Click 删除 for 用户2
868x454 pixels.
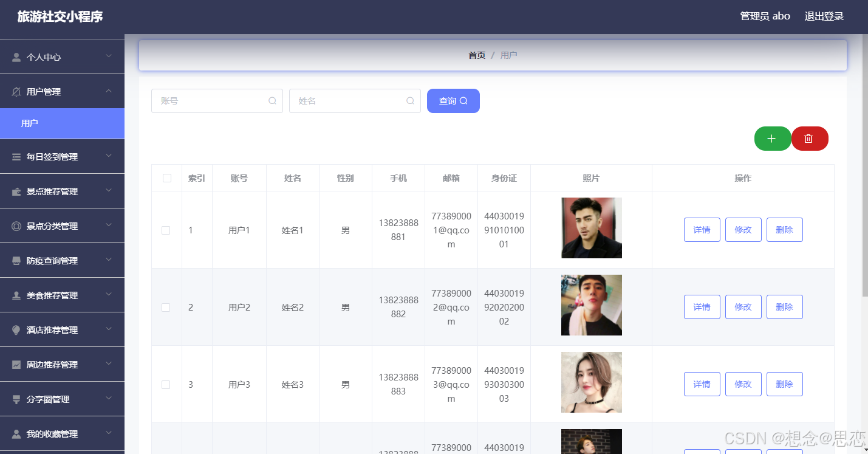click(785, 307)
